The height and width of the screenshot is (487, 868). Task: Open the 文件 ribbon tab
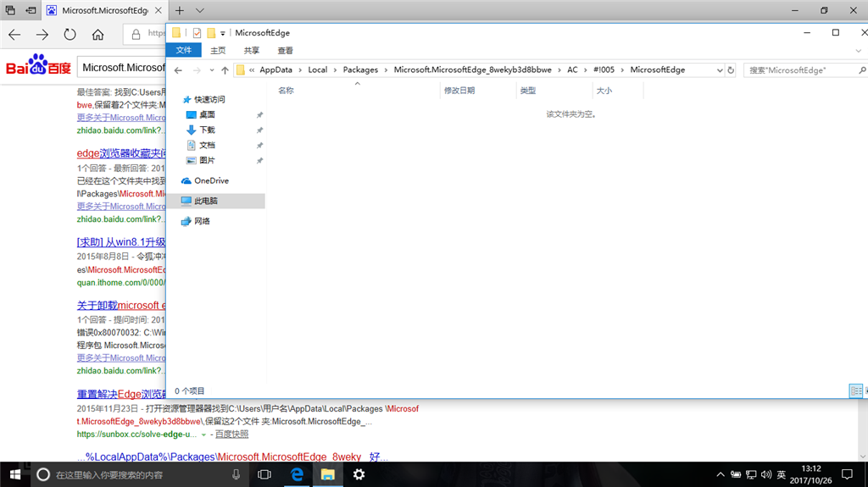pyautogui.click(x=184, y=50)
